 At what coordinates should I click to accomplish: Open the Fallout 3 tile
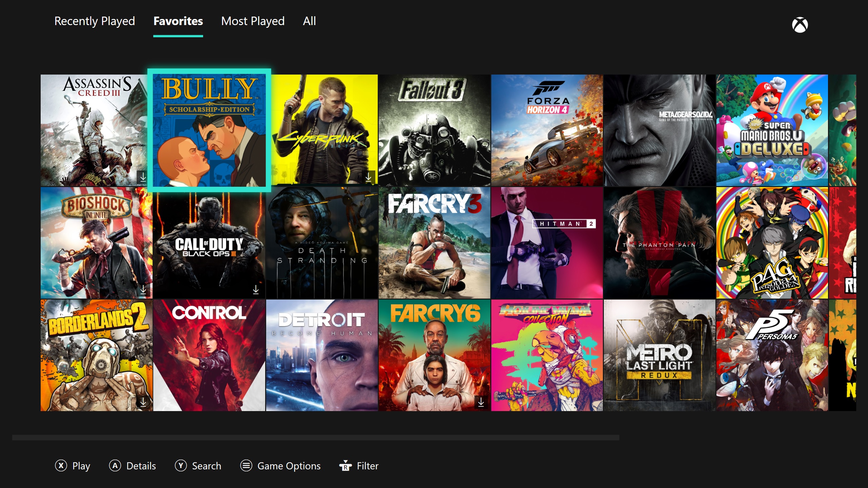[434, 130]
